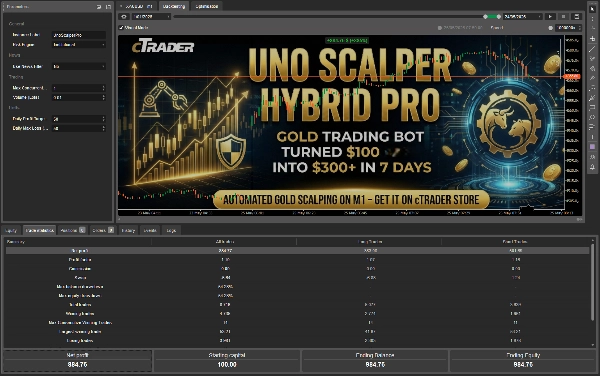Open the Logs tab

coord(171,230)
